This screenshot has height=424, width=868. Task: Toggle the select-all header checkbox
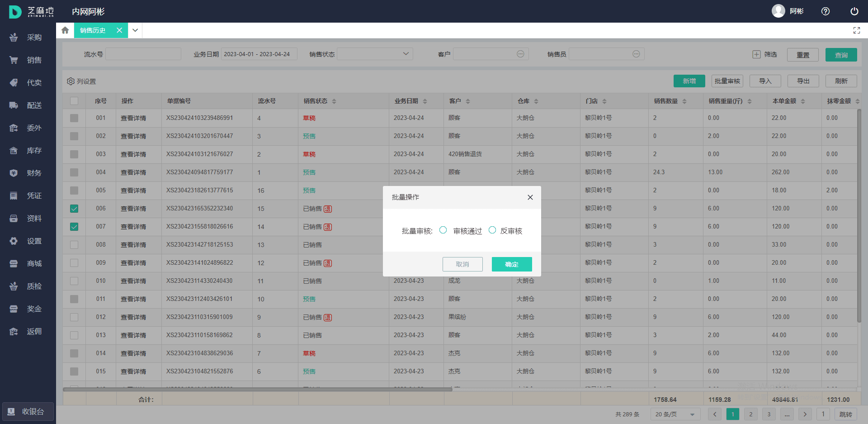click(74, 101)
